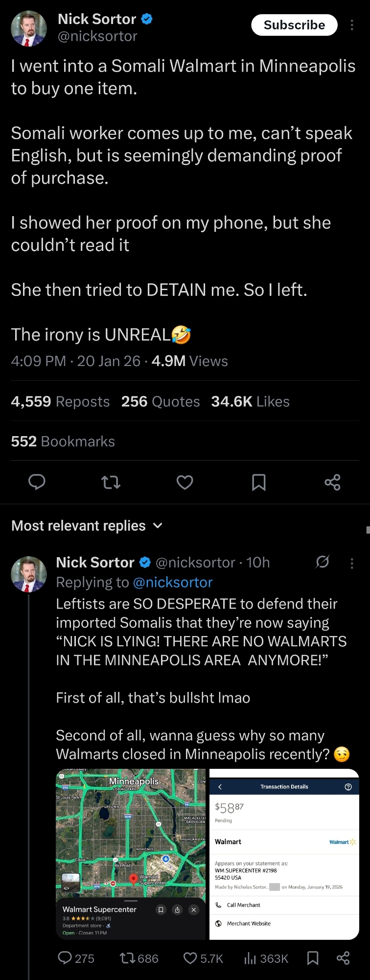This screenshot has height=980, width=370.
Task: Subscribe to Nick Sortor
Action: point(294,25)
